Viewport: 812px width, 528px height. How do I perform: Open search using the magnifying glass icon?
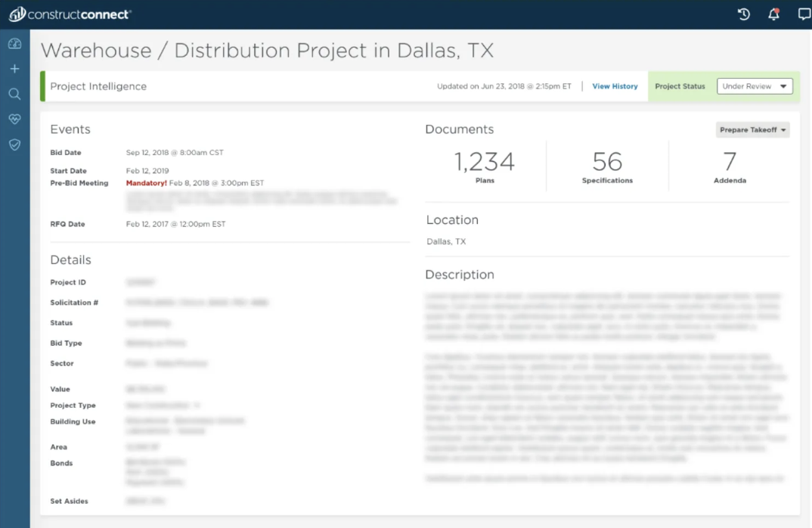pos(14,95)
